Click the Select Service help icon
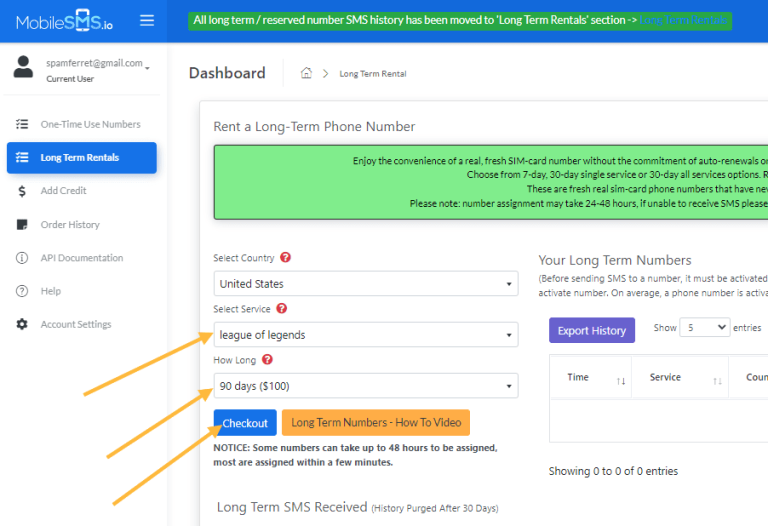The width and height of the screenshot is (768, 526). [281, 309]
